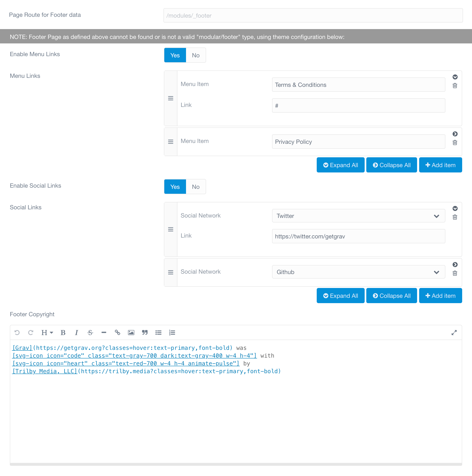Set Enable Social Links to Yes
The image size is (472, 476).
(x=175, y=187)
